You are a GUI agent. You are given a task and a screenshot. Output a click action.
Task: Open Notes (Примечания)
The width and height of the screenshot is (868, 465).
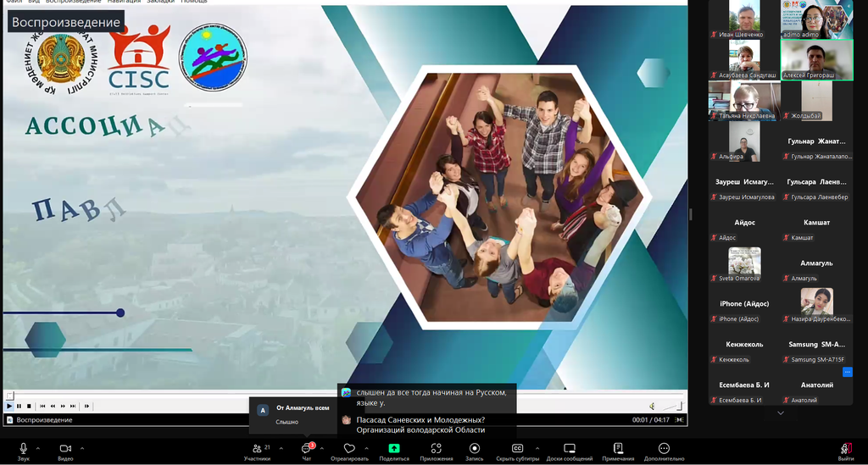point(618,451)
